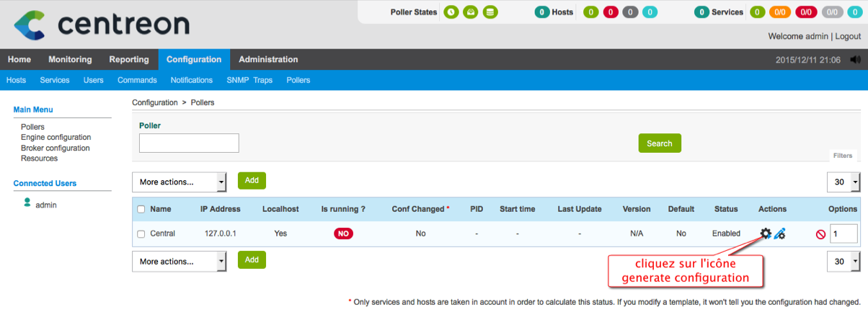This screenshot has width=868, height=333.
Task: Click the Logout link
Action: (848, 36)
